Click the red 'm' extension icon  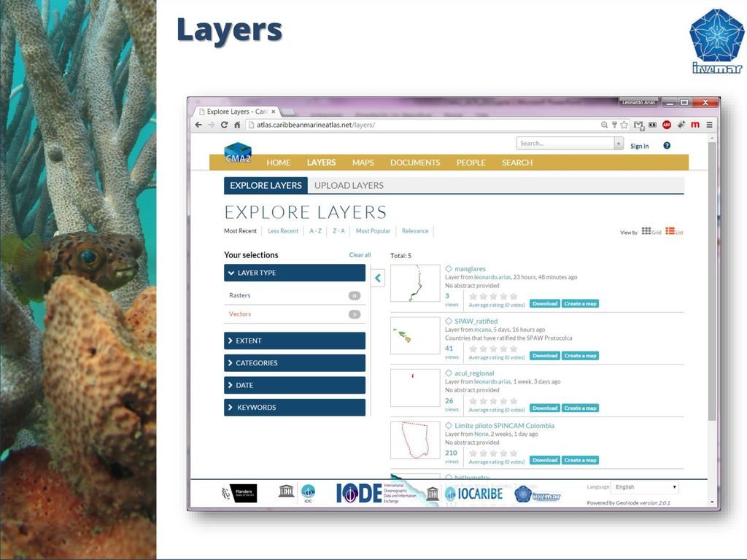695,125
